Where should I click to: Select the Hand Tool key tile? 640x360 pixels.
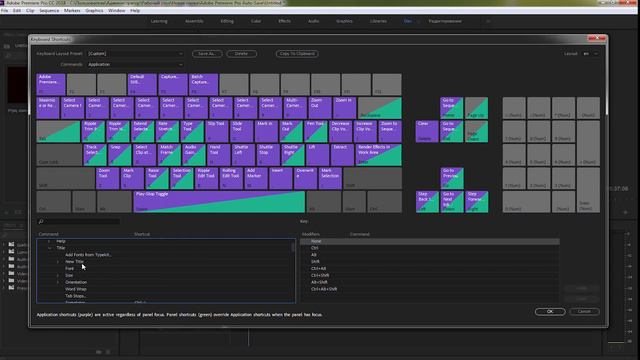point(218,155)
